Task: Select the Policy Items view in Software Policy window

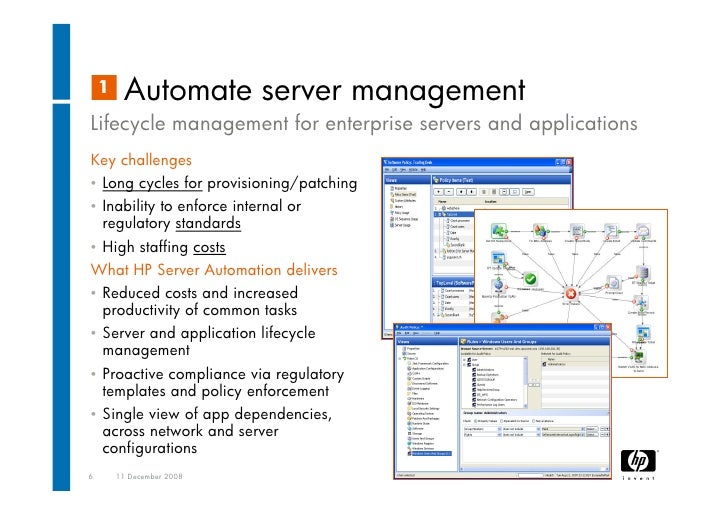Action: 404,195
